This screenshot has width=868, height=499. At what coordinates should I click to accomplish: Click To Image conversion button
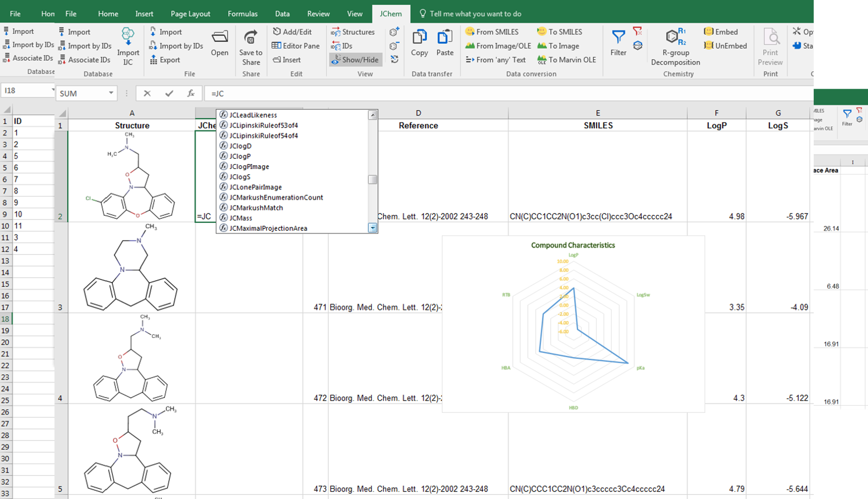coord(558,46)
